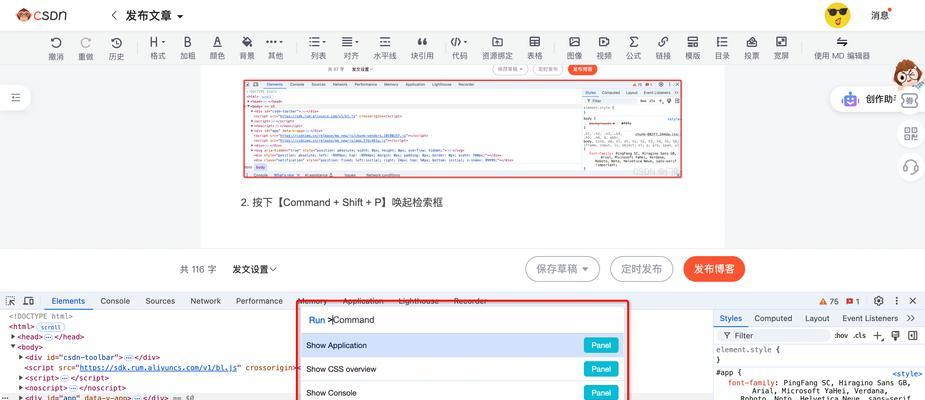
Task: Select the Show CSS overview command
Action: [x=462, y=369]
